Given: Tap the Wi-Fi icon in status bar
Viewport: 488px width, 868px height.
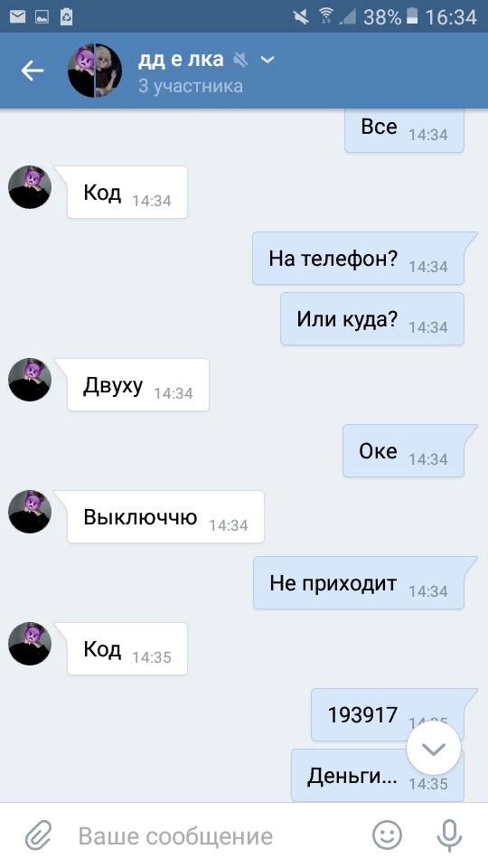Looking at the screenshot, I should tap(326, 16).
